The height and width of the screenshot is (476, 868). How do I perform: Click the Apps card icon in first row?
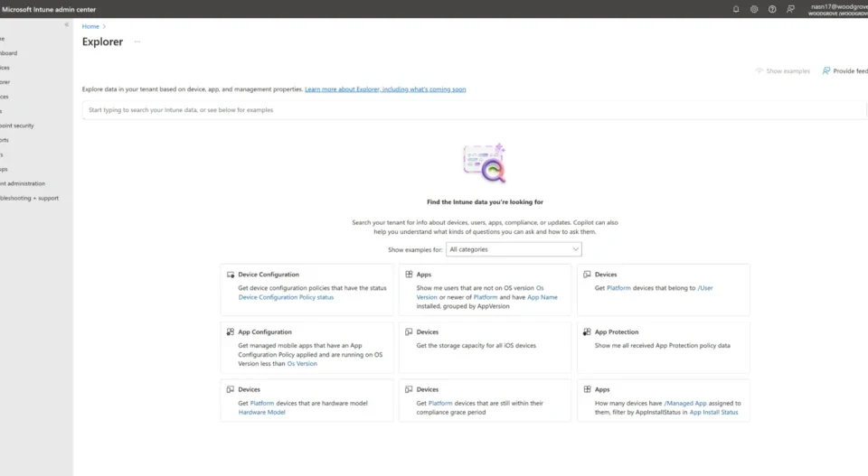click(409, 275)
